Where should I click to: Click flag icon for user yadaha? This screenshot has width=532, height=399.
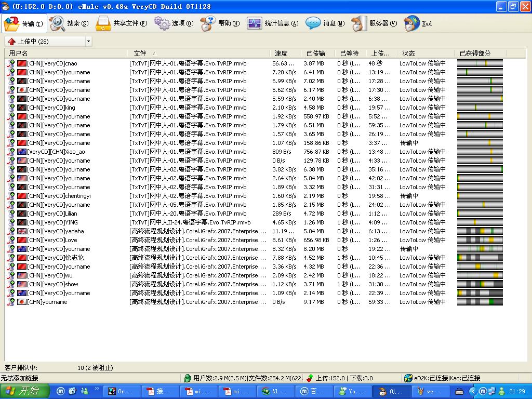(x=22, y=231)
